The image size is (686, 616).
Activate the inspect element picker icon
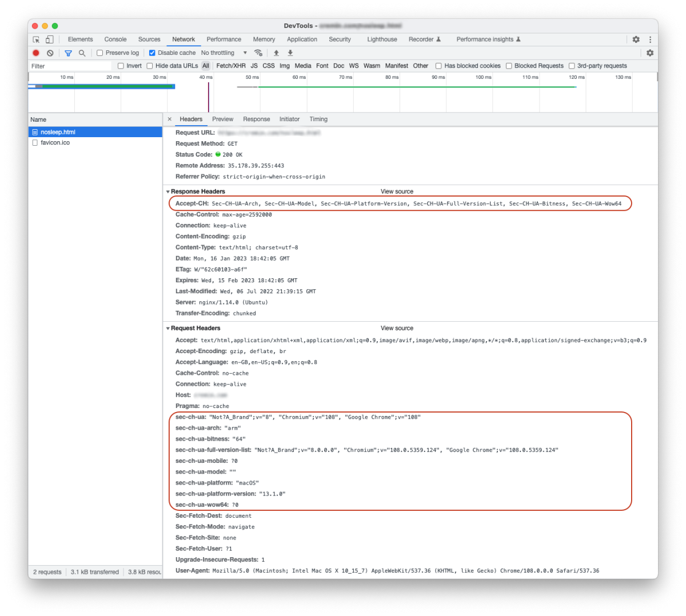[x=36, y=39]
